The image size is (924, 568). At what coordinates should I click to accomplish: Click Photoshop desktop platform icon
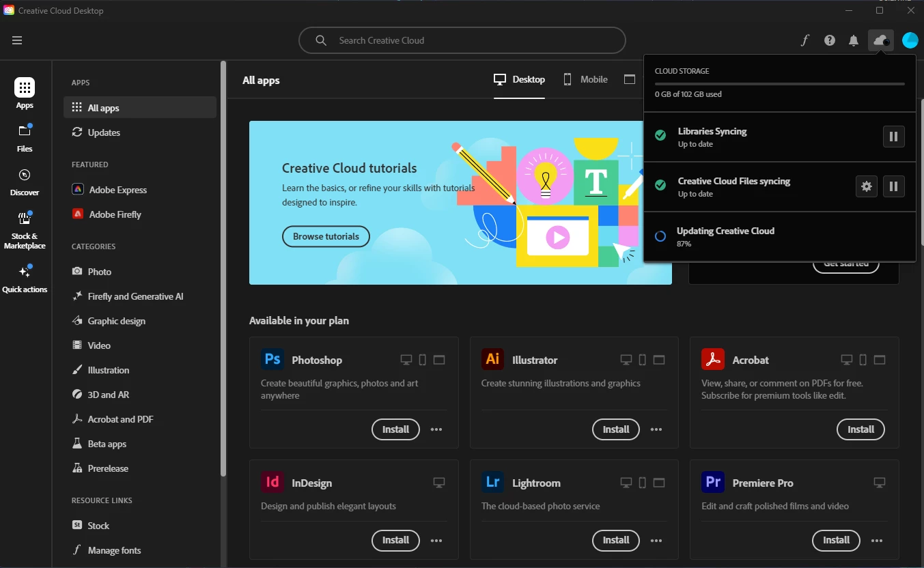pos(406,360)
